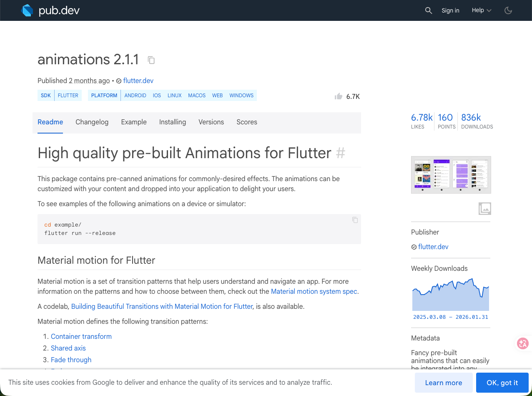Switch to the Readme tab
The height and width of the screenshot is (396, 532).
tap(50, 122)
